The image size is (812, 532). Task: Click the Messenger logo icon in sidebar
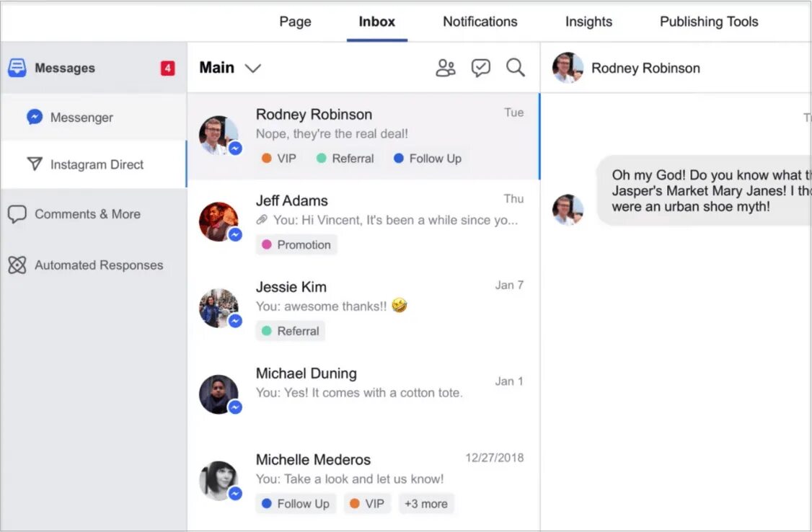click(34, 117)
